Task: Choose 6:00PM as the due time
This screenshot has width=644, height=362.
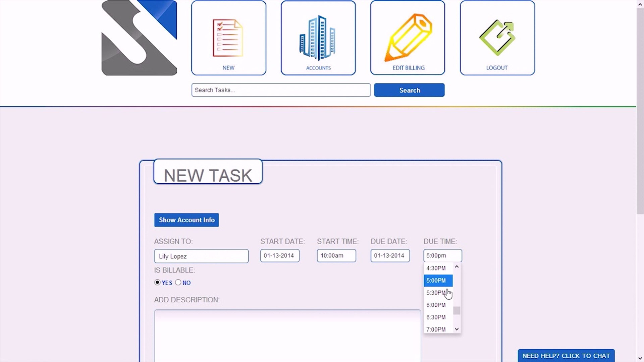Action: 436,305
